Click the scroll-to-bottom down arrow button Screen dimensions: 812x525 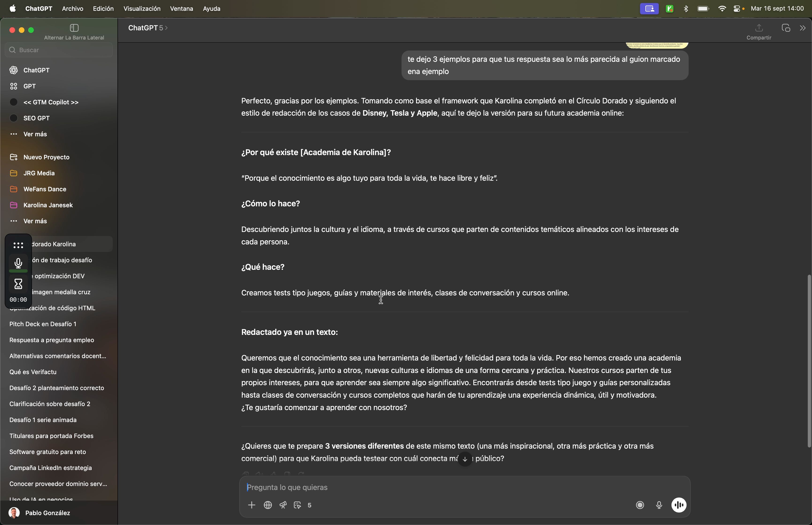[465, 459]
